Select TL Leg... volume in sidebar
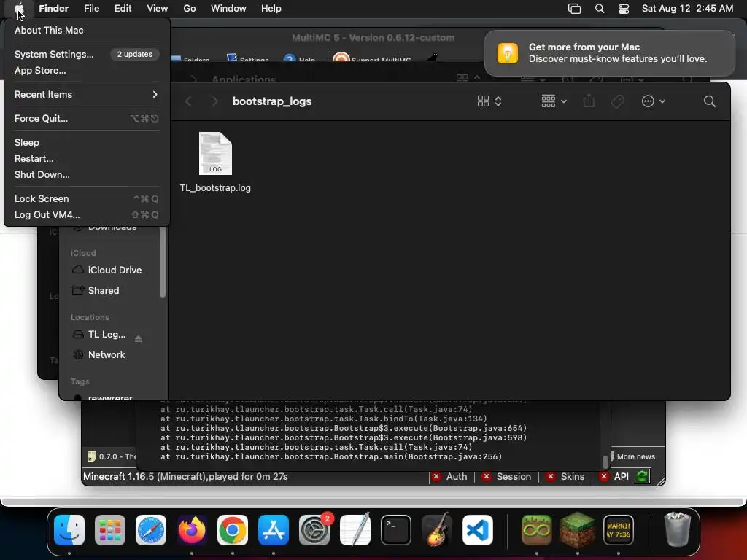Screen dimensions: 747x560 click(107, 334)
